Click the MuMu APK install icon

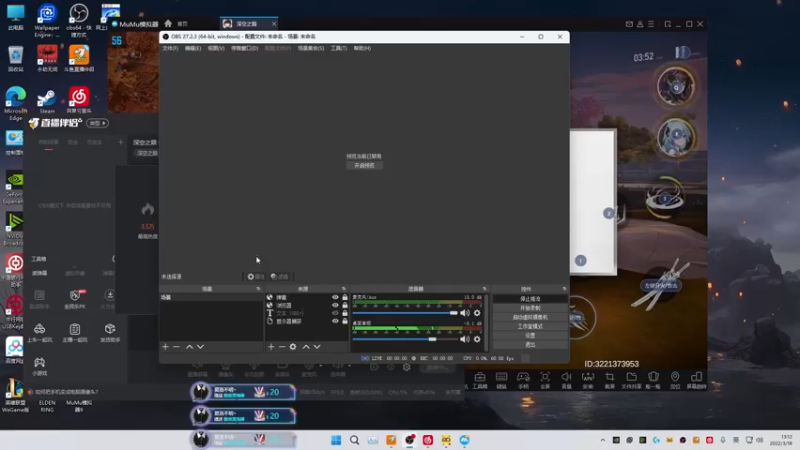click(588, 380)
